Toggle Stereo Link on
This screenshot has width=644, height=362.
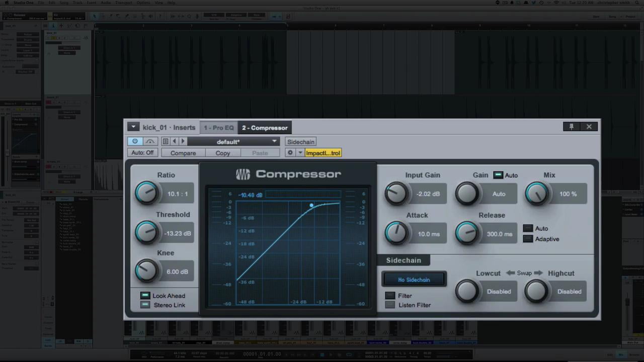[x=145, y=305]
